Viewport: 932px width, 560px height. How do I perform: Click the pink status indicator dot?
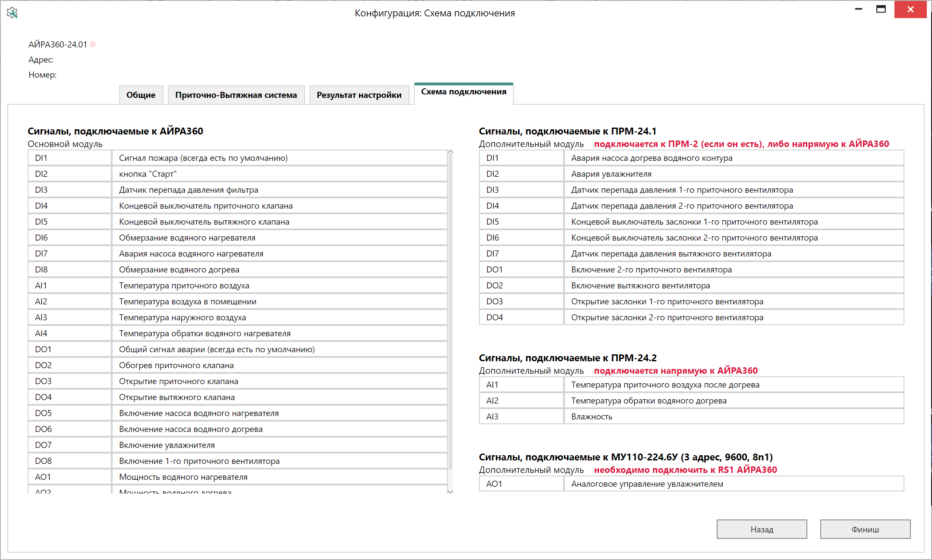[93, 44]
